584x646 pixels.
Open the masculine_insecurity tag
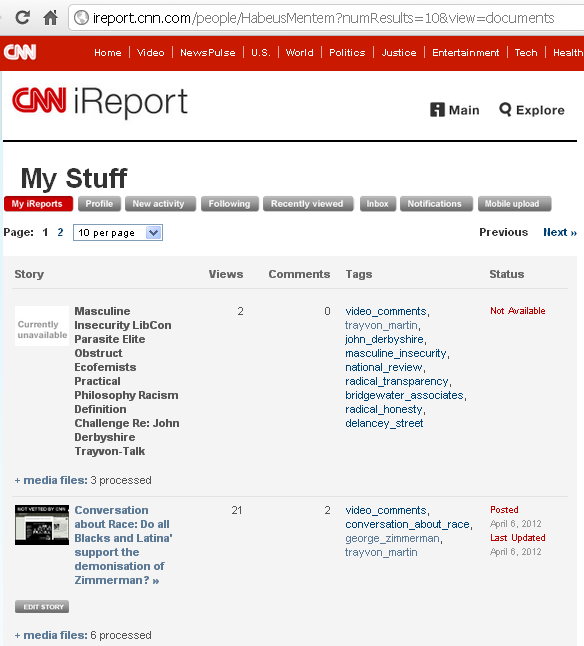[x=396, y=353]
